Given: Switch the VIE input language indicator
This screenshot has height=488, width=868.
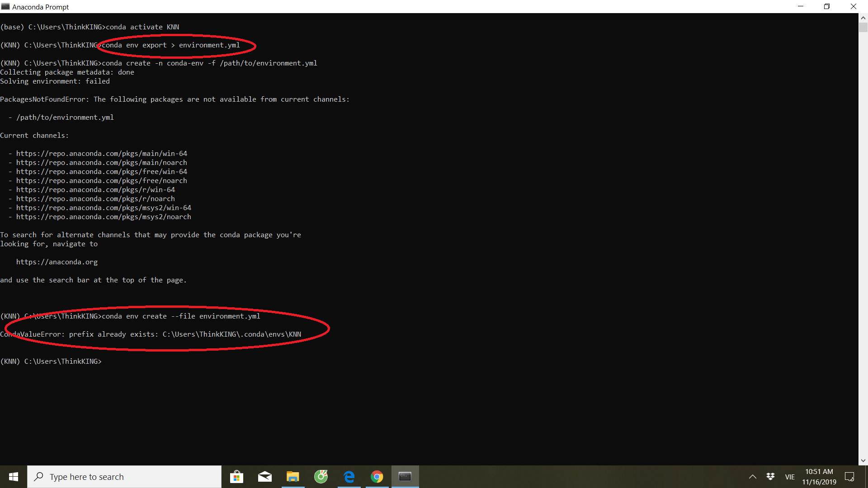Looking at the screenshot, I should (790, 477).
